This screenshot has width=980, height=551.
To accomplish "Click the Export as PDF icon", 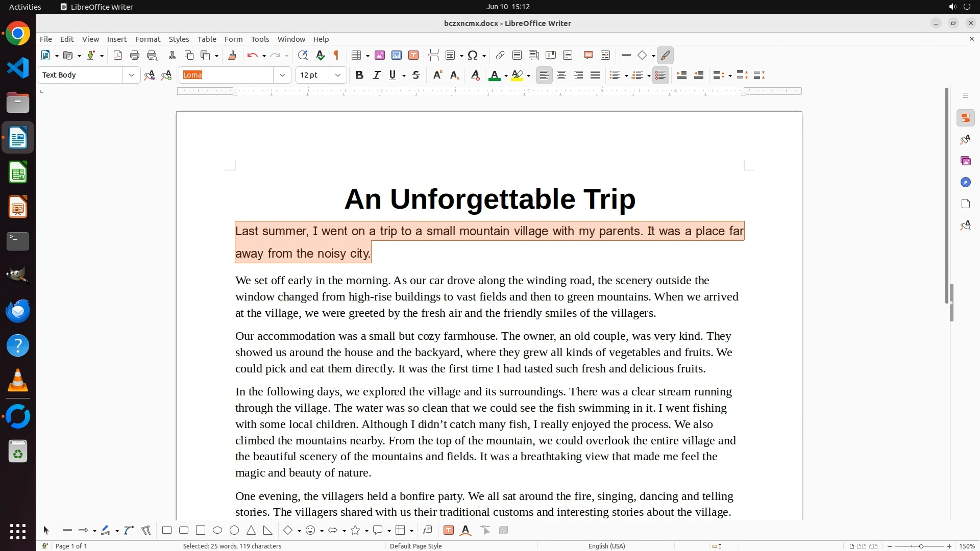I will (x=118, y=56).
